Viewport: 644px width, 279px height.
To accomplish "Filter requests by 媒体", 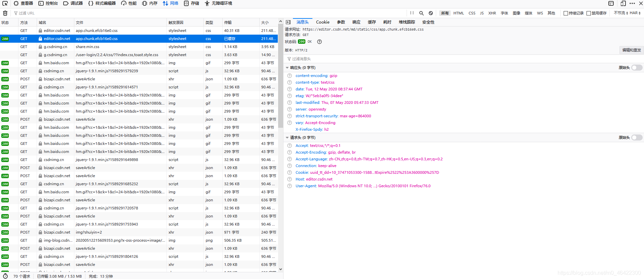I will tap(528, 13).
